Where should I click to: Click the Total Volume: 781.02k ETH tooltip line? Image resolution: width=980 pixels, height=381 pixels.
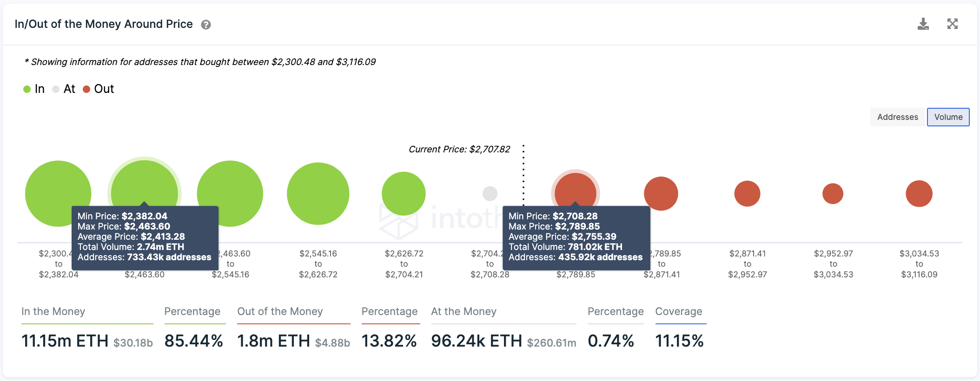[x=565, y=247]
